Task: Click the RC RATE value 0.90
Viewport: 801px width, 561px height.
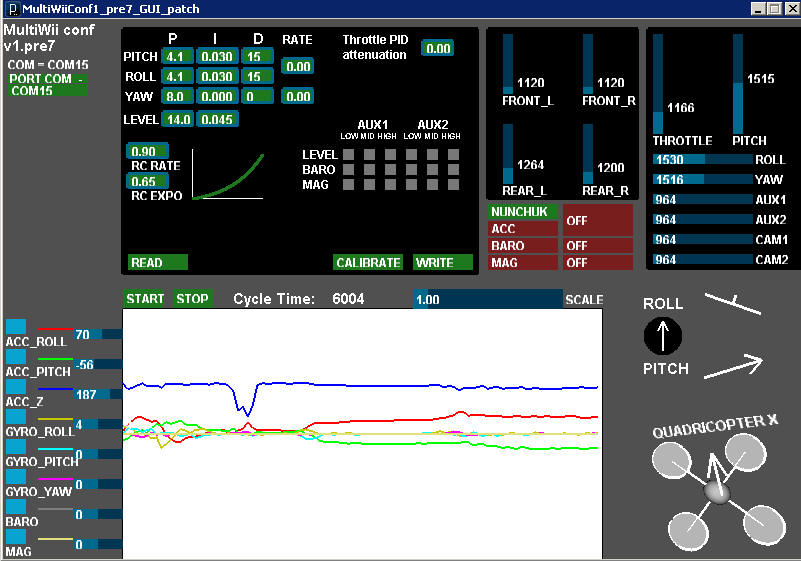Action: pos(147,151)
